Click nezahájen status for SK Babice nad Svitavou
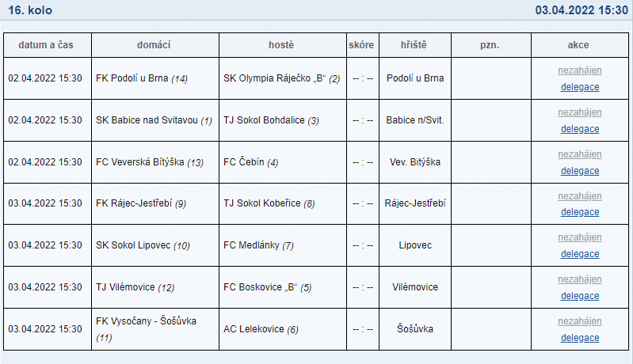The image size is (633, 364). point(580,112)
